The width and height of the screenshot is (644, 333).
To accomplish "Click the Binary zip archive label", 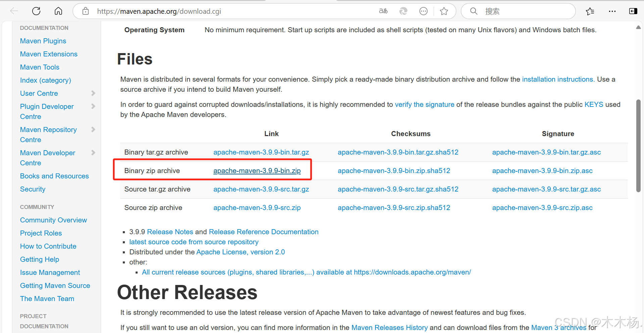I will click(x=152, y=171).
